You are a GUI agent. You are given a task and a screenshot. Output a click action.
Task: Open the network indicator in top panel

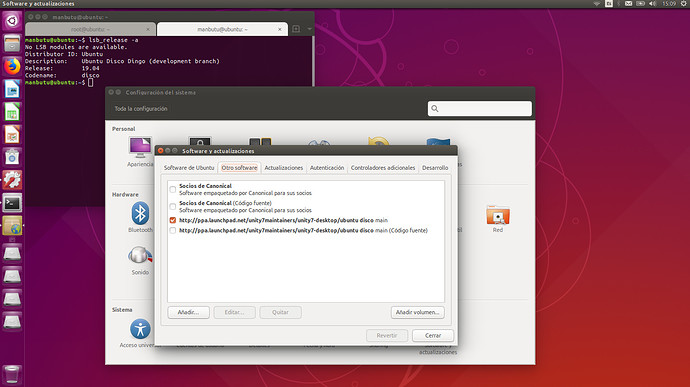(x=597, y=4)
